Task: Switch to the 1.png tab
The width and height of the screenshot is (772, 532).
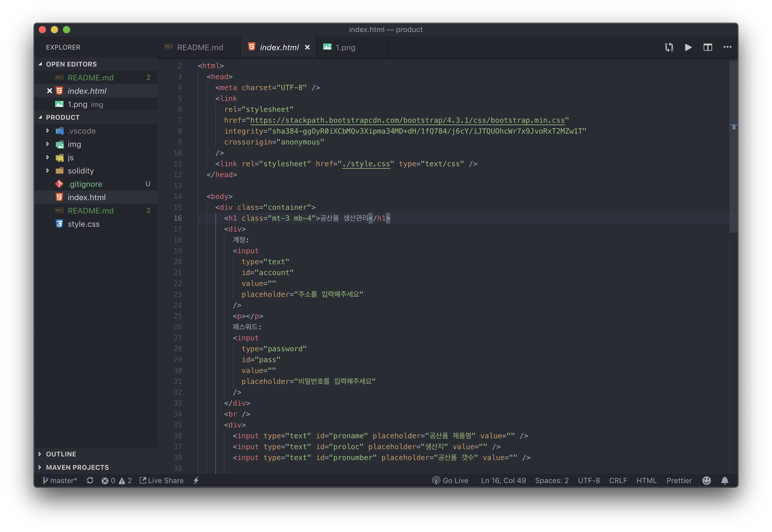Action: 345,47
